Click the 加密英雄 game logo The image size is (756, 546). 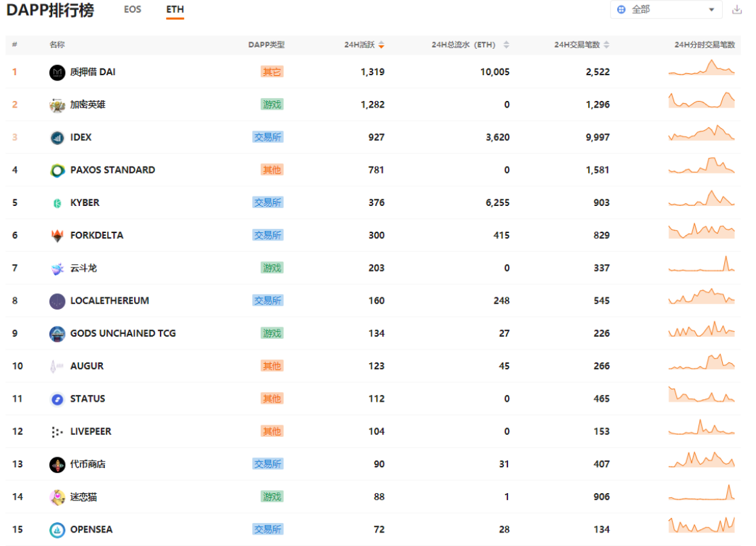coord(57,105)
